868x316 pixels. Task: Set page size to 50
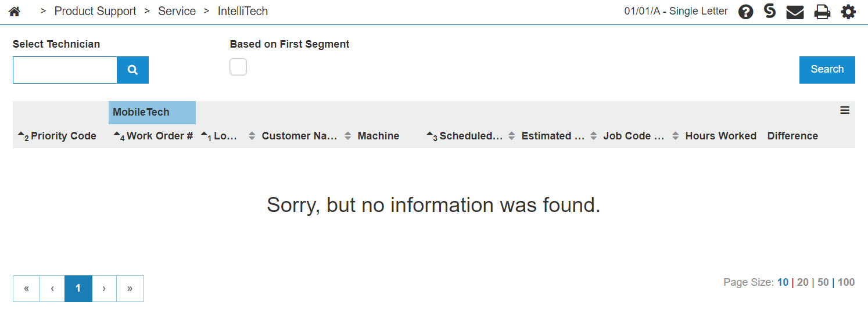coord(823,282)
